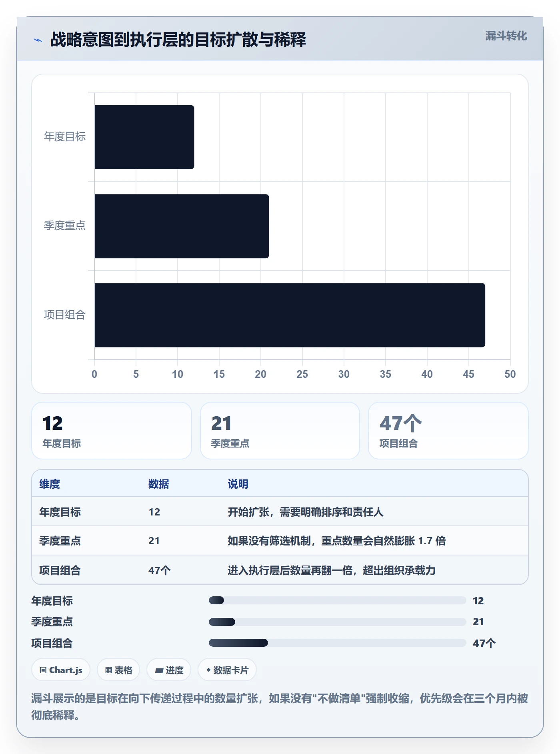Click the 项目组合 cell in table
Screen dimensions: 560x754
[60, 570]
